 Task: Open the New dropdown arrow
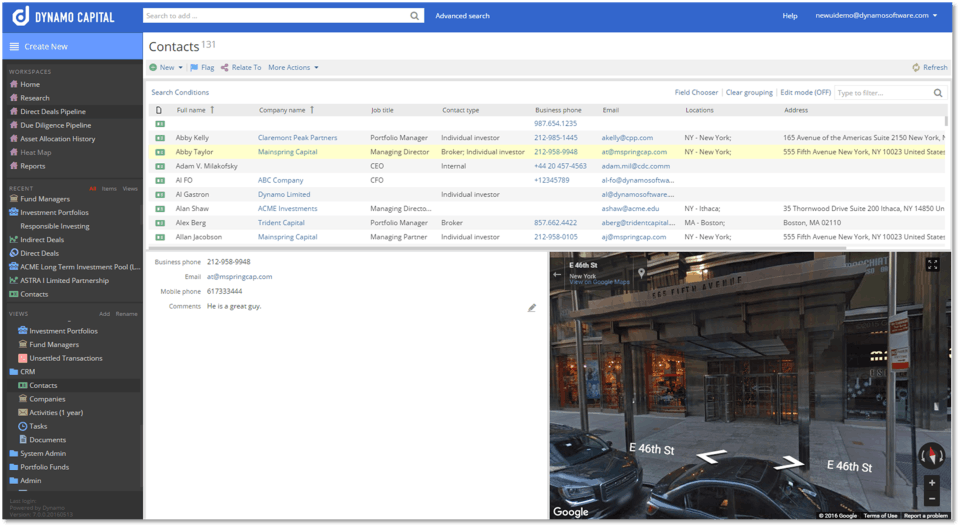pyautogui.click(x=181, y=68)
